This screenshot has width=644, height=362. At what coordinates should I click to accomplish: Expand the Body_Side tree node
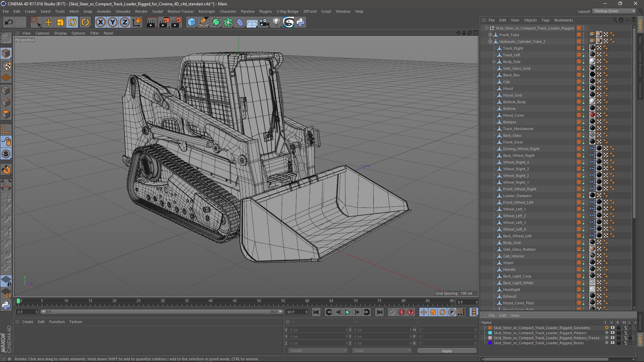(x=494, y=62)
